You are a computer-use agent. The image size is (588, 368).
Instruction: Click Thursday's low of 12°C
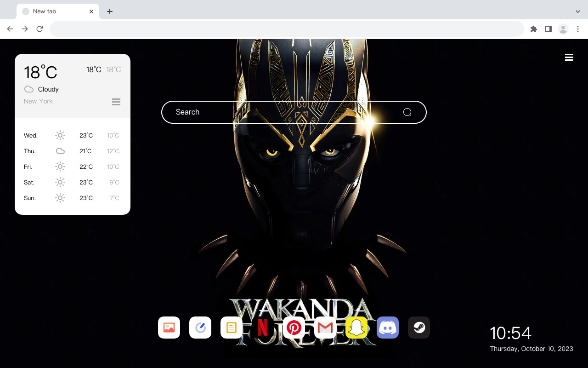tap(113, 151)
